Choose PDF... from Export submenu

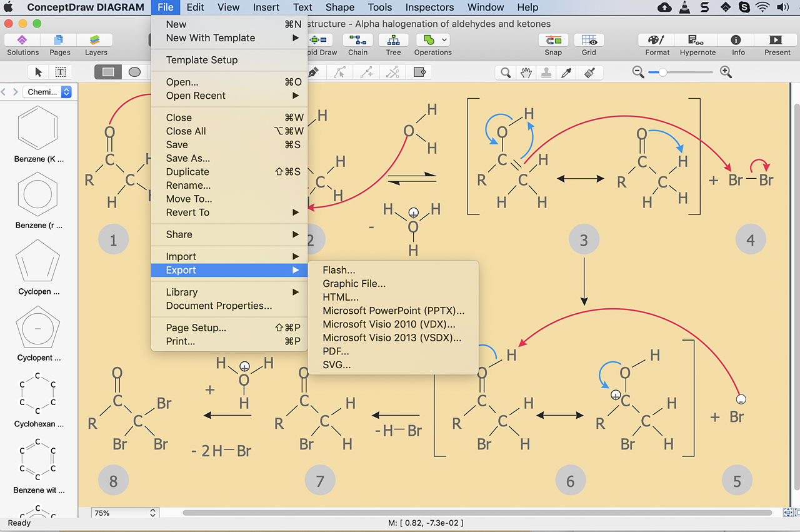point(336,351)
